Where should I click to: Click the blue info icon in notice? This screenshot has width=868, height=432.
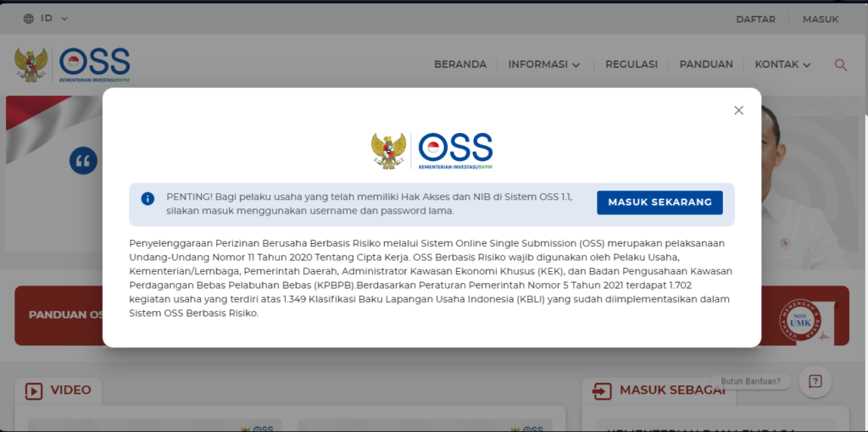(x=147, y=198)
